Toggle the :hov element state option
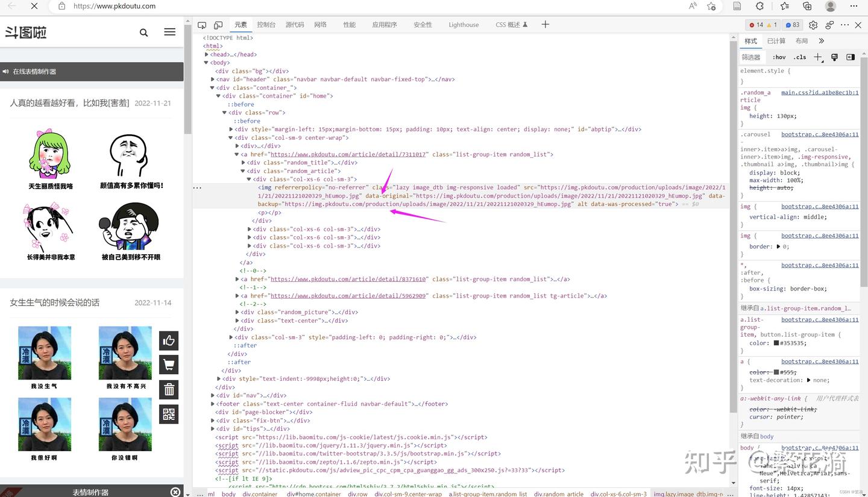The height and width of the screenshot is (497, 868). point(779,57)
